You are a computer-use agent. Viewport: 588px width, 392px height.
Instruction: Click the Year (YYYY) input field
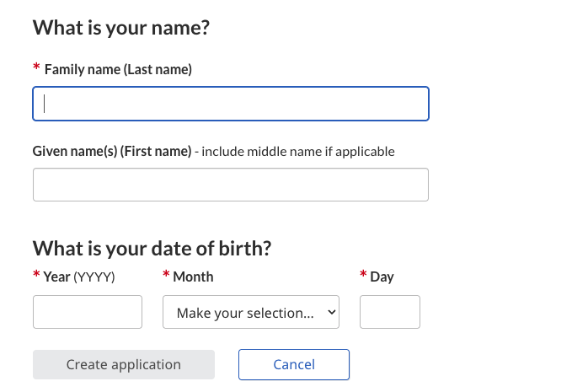(88, 312)
